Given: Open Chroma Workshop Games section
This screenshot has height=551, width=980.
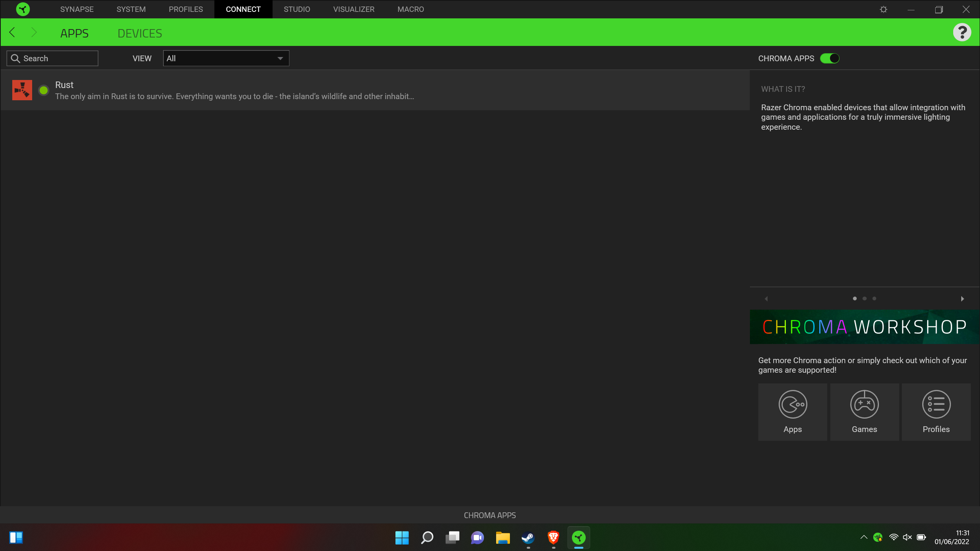Looking at the screenshot, I should point(864,412).
